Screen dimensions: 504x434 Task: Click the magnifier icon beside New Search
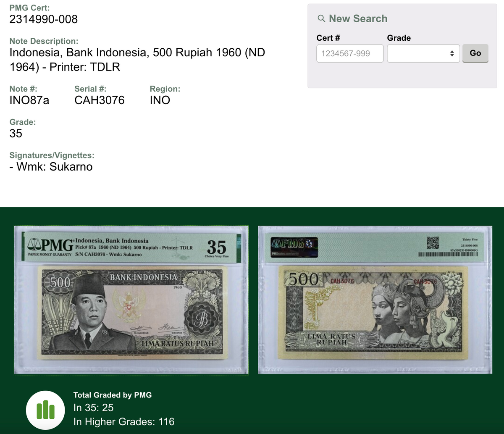click(x=321, y=19)
